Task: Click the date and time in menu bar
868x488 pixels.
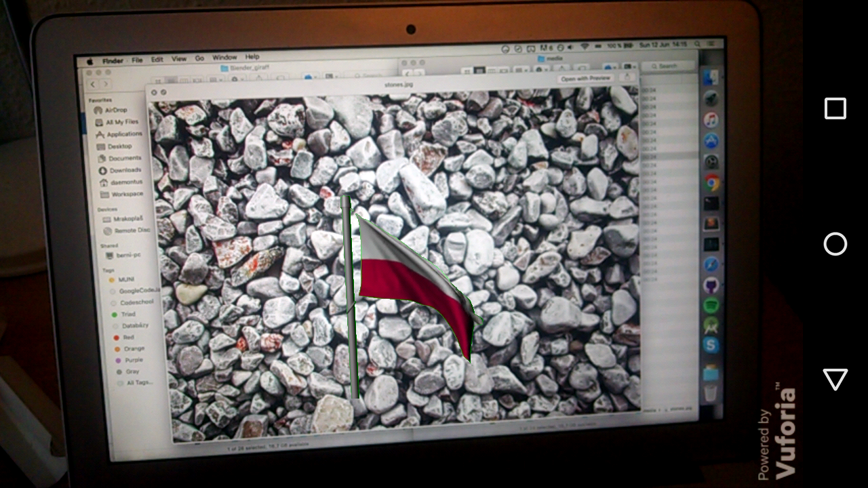Action: point(663,45)
